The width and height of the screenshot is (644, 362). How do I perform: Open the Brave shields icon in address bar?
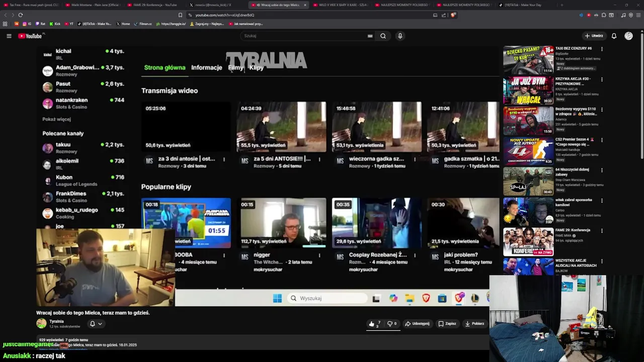click(453, 15)
